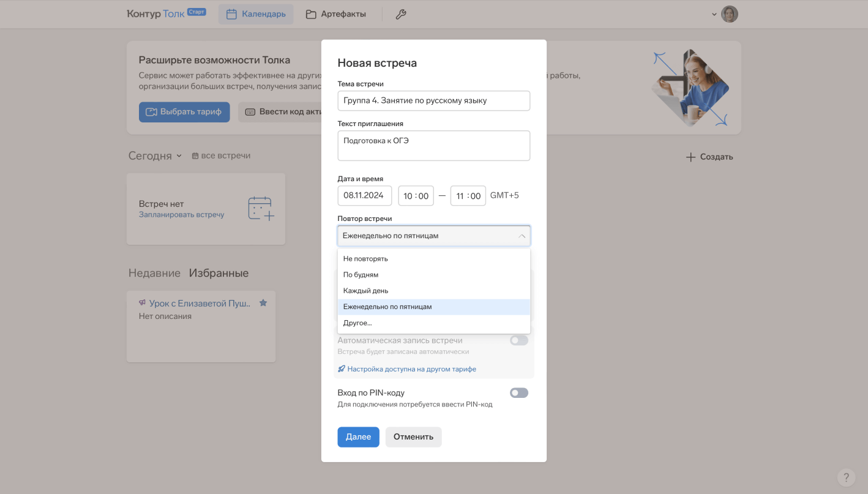Image resolution: width=868 pixels, height=494 pixels.
Task: Open the Артефакты tab
Action: click(x=335, y=14)
